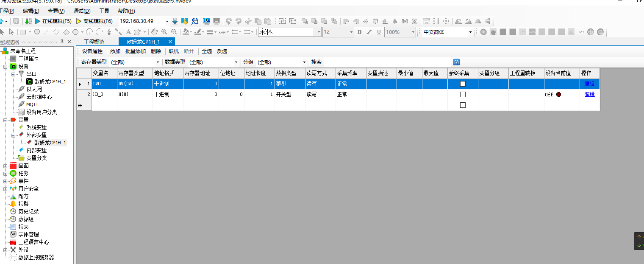Toggle always-collect checkbox for DW0 row
This screenshot has height=264, width=644.
coord(463,84)
